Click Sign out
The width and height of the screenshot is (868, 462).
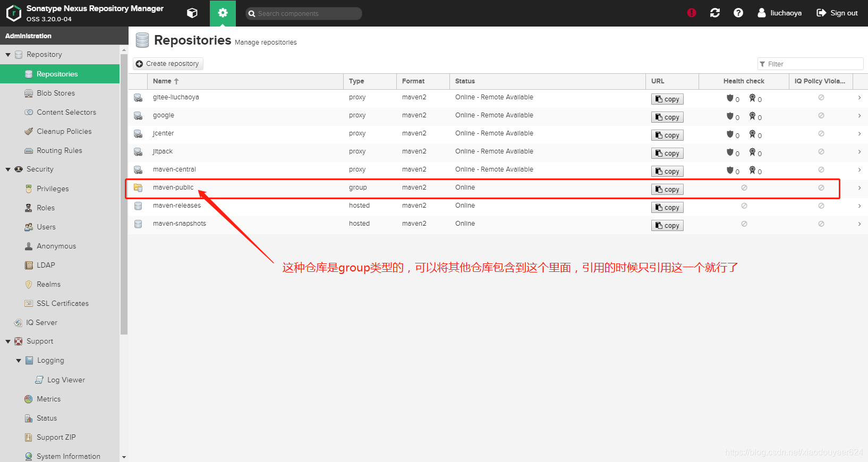pos(837,13)
